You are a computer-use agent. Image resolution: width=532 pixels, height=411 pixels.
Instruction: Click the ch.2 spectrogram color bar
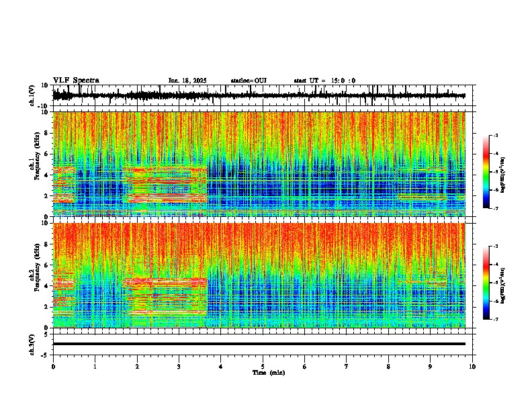tap(486, 283)
